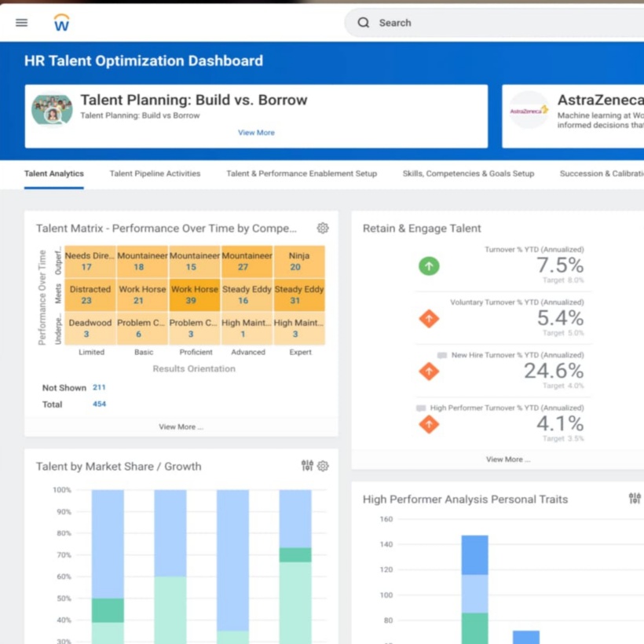Image resolution: width=644 pixels, height=644 pixels.
Task: Click the magnifier icon in search bar
Action: [364, 23]
